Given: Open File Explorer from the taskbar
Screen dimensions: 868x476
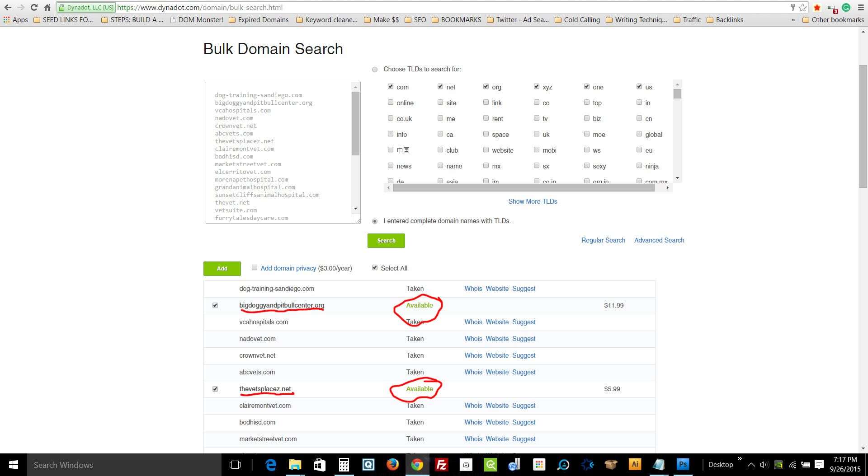Looking at the screenshot, I should (295, 465).
